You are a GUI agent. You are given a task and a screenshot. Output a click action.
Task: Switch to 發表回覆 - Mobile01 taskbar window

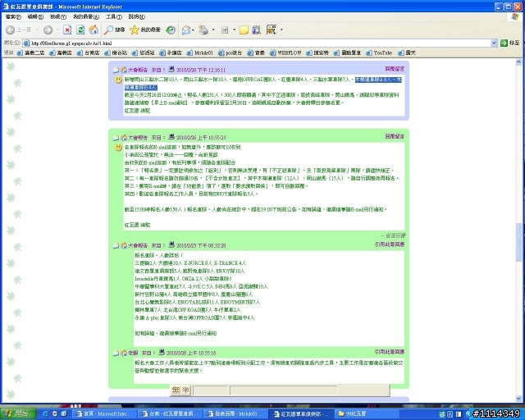coord(236,414)
